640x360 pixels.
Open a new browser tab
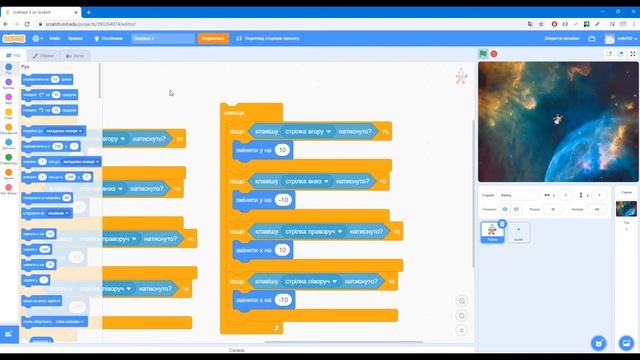89,12
